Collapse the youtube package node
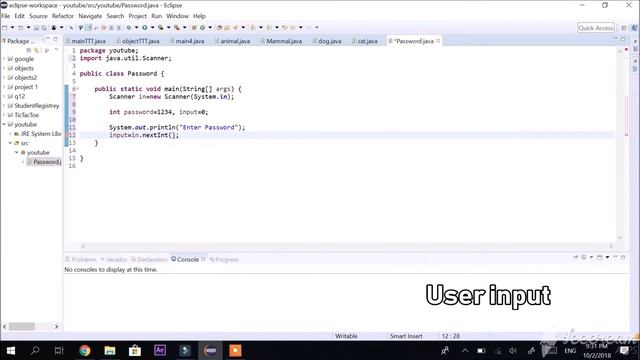 click(x=16, y=153)
